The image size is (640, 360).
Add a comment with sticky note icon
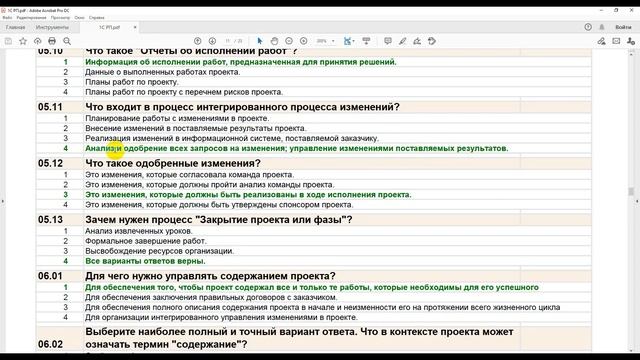(x=388, y=41)
